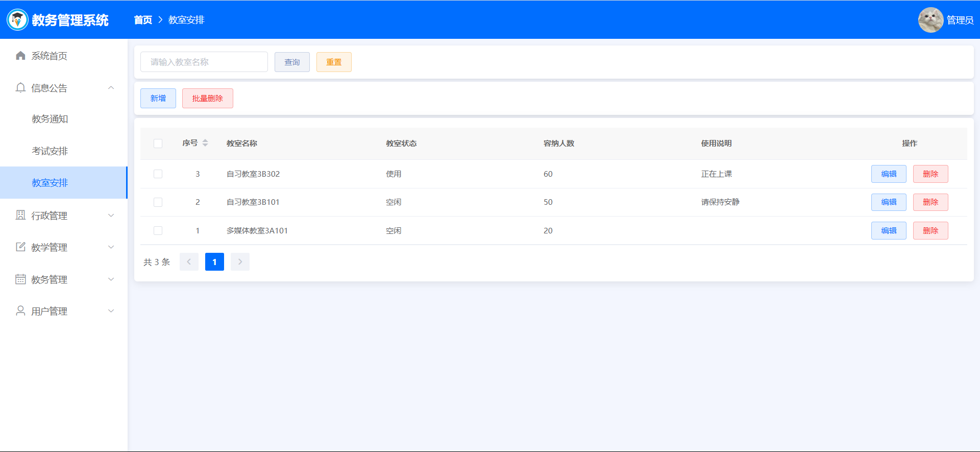The width and height of the screenshot is (980, 452).
Task: Edit the 自习教室3B302 row
Action: pos(889,174)
